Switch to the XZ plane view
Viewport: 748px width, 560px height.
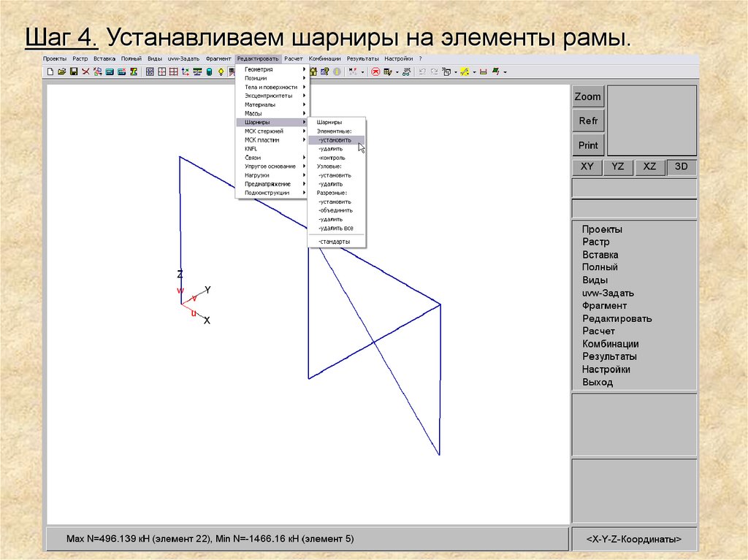point(649,166)
